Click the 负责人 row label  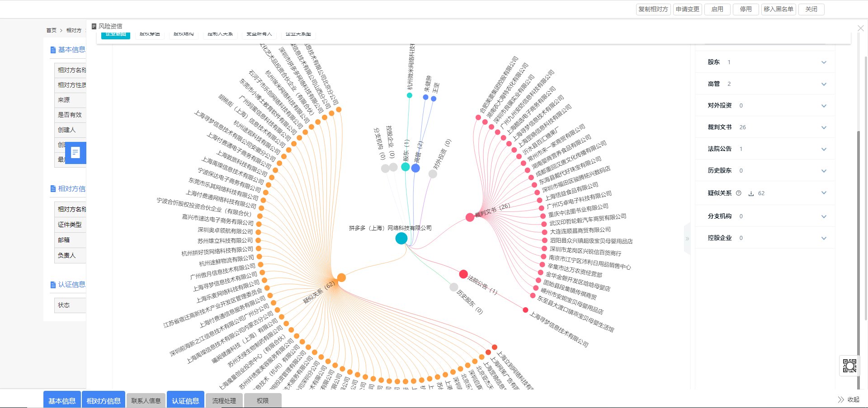click(66, 255)
